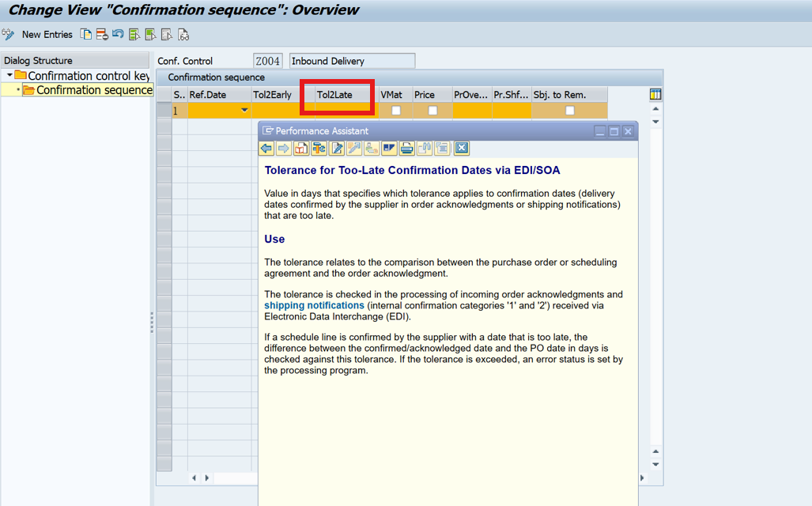Maximize the Performance Assistant window

614,131
